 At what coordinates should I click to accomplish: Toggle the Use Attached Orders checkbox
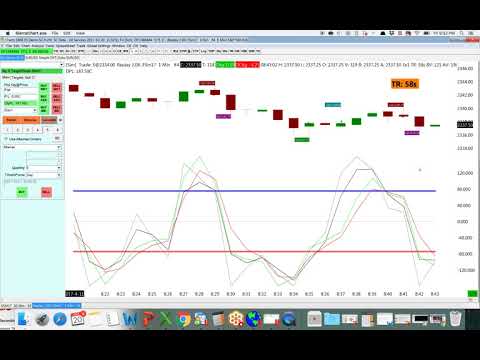click(x=6, y=139)
